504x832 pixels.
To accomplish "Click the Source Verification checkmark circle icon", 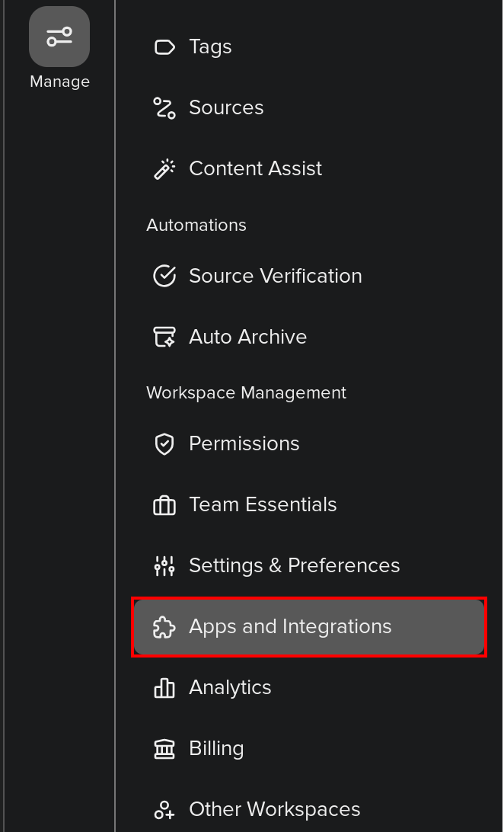I will click(x=164, y=276).
